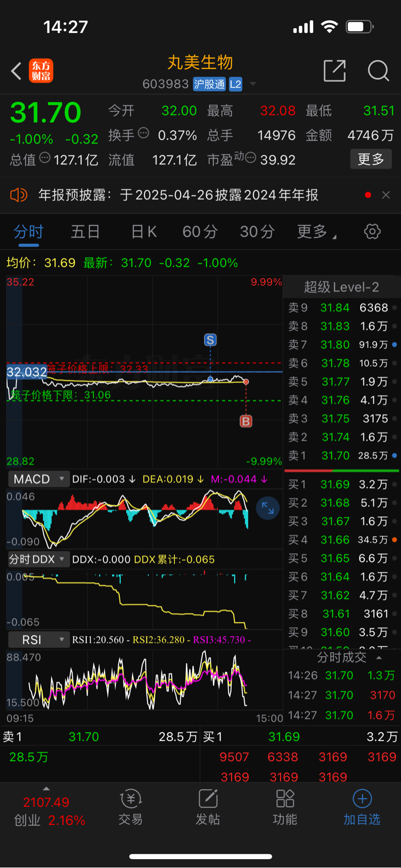
Task: Tap the orange dot beside 买4
Action: [394, 540]
